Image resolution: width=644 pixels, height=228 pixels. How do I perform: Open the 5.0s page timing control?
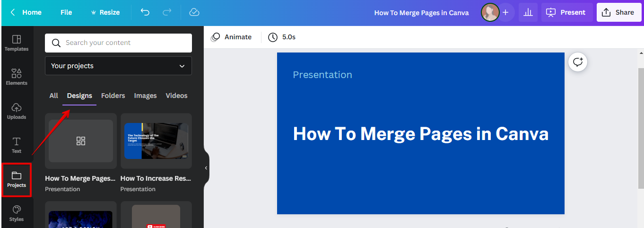[282, 37]
